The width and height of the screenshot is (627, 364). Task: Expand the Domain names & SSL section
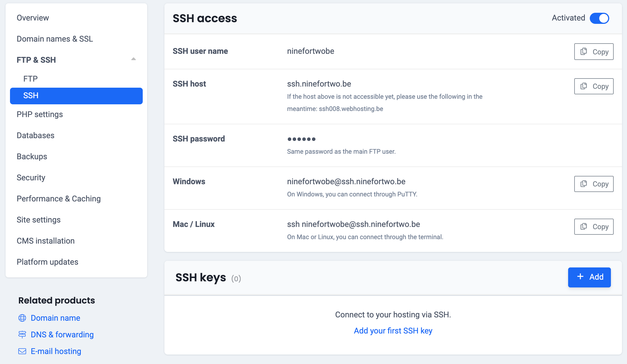(x=55, y=39)
